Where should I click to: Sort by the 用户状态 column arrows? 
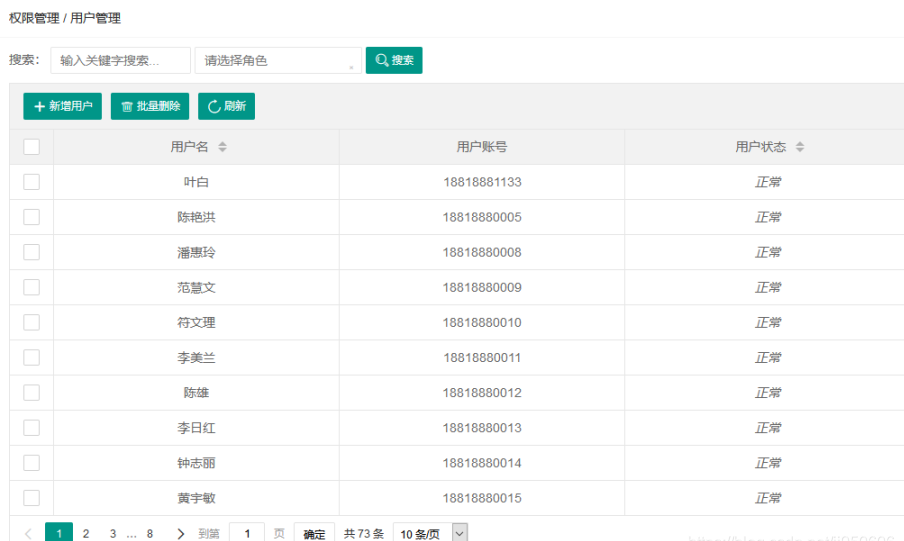pyautogui.click(x=800, y=147)
